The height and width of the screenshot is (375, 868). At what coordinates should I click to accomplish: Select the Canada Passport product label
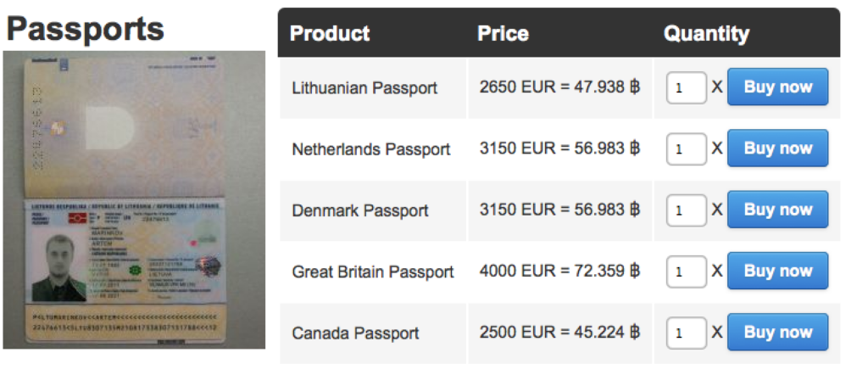coord(355,333)
